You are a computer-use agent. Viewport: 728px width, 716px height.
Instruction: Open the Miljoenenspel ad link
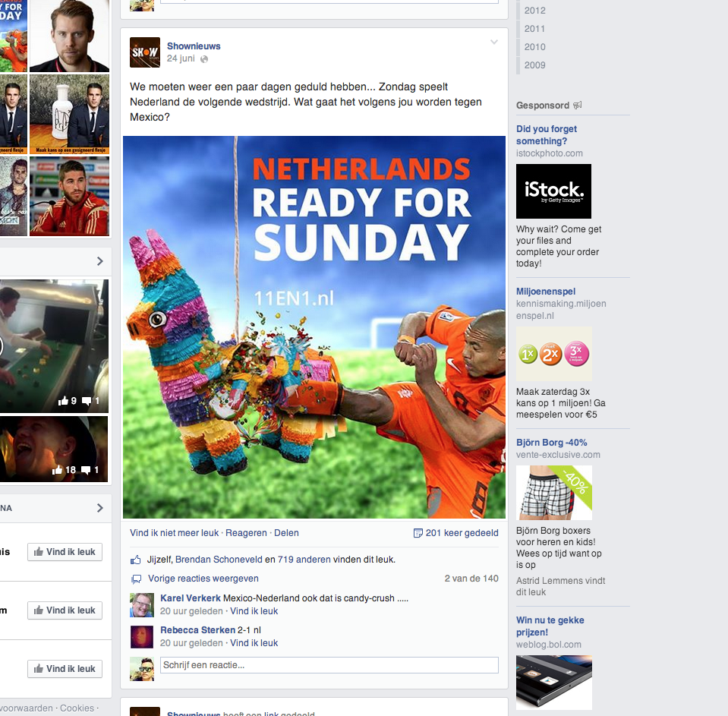coord(546,291)
